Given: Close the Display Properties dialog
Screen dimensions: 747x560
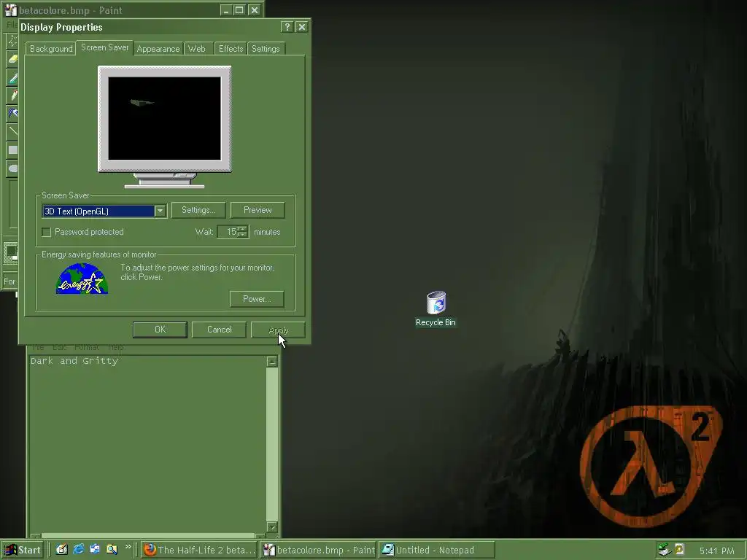Looking at the screenshot, I should tap(301, 27).
